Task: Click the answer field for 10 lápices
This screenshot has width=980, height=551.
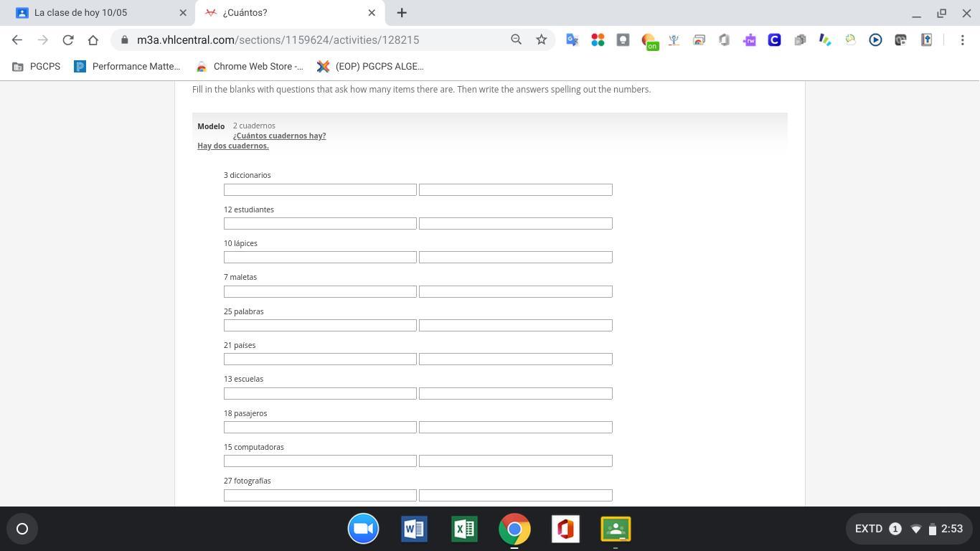Action: coord(516,257)
